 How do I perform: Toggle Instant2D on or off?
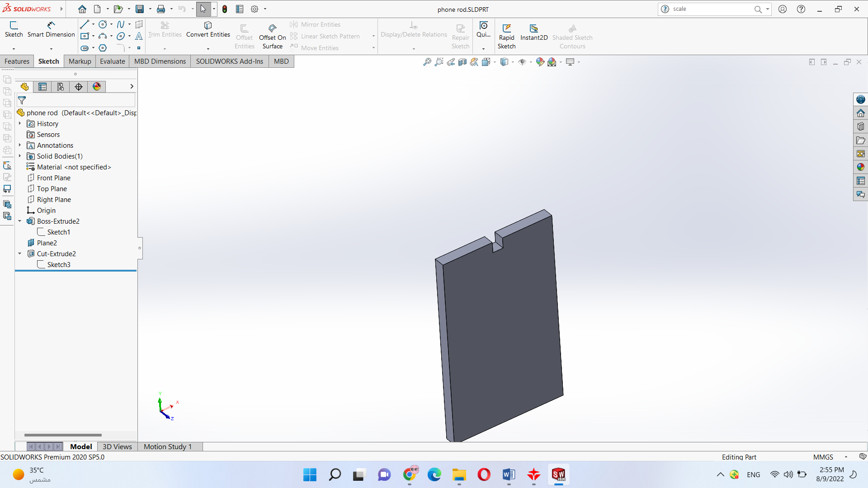click(533, 32)
